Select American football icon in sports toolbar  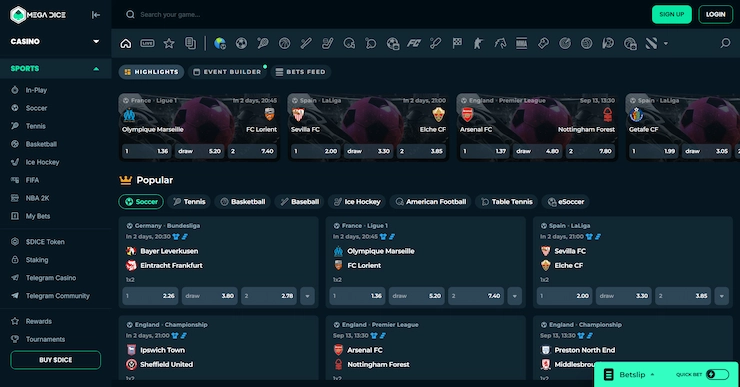point(349,43)
